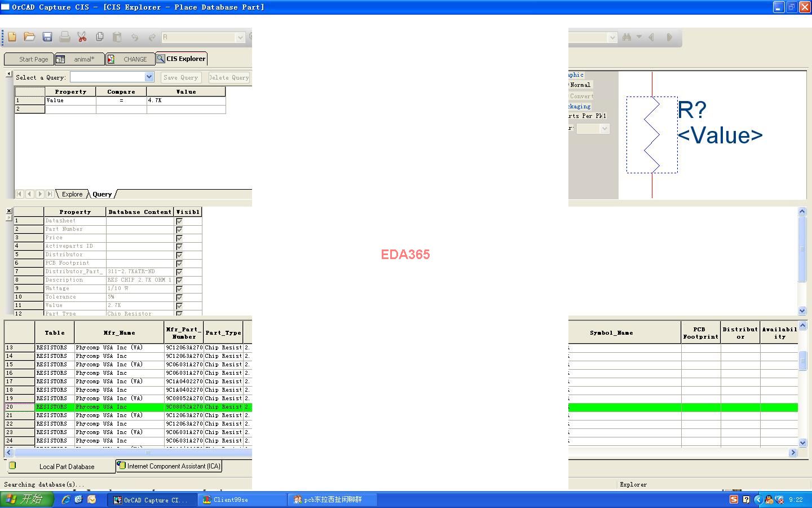Click the query Value cell containing 4.7K
Image resolution: width=812 pixels, height=508 pixels.
coord(186,100)
